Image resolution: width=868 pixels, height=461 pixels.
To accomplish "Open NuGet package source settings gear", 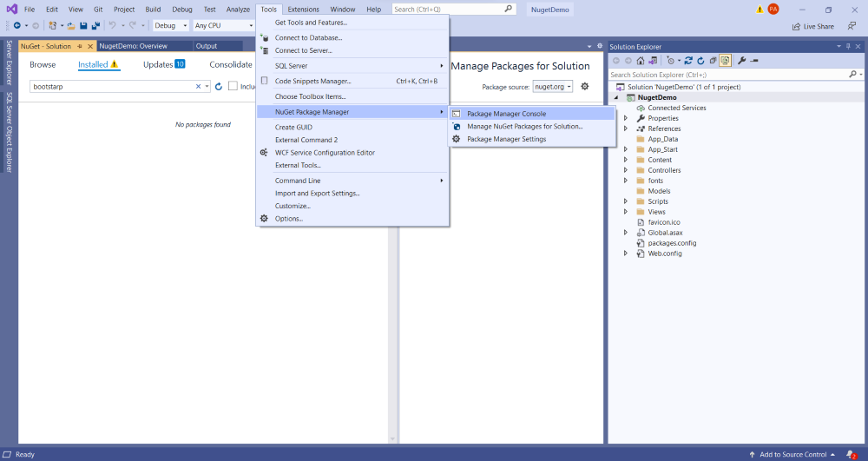I will (584, 86).
